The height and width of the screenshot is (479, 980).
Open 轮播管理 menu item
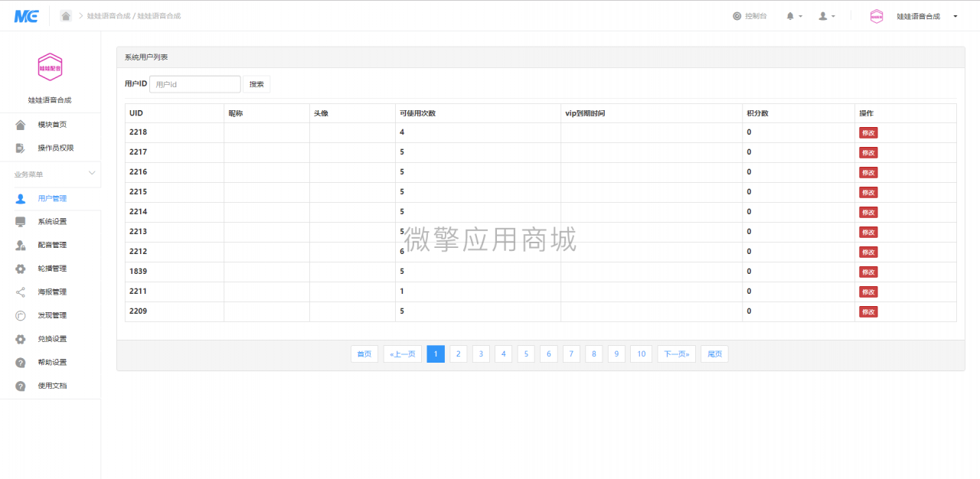click(x=51, y=269)
